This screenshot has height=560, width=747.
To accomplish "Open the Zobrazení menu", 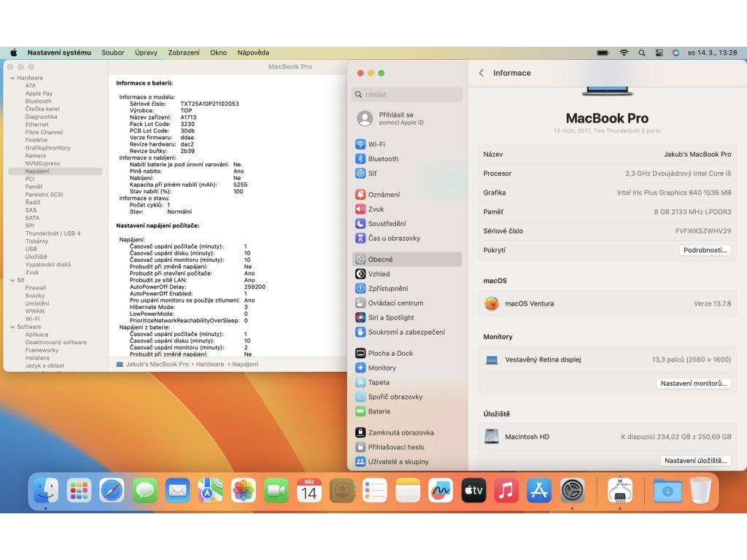I will tap(183, 52).
